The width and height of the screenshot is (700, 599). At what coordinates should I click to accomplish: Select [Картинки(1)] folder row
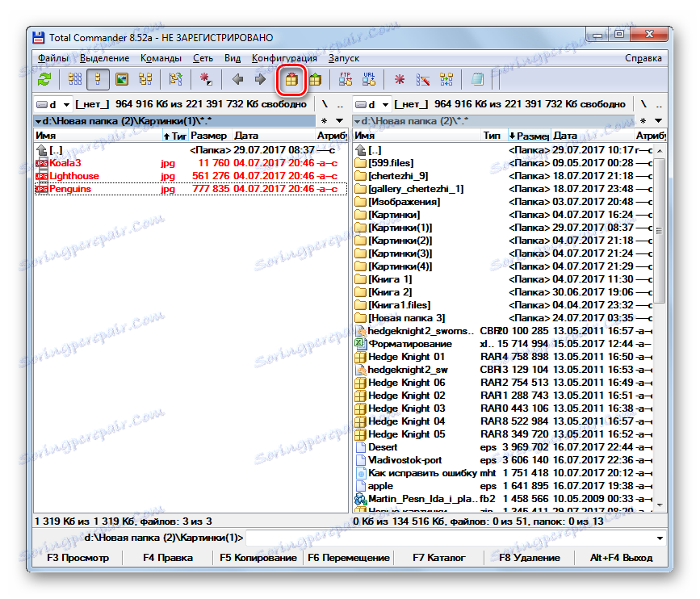click(x=503, y=228)
